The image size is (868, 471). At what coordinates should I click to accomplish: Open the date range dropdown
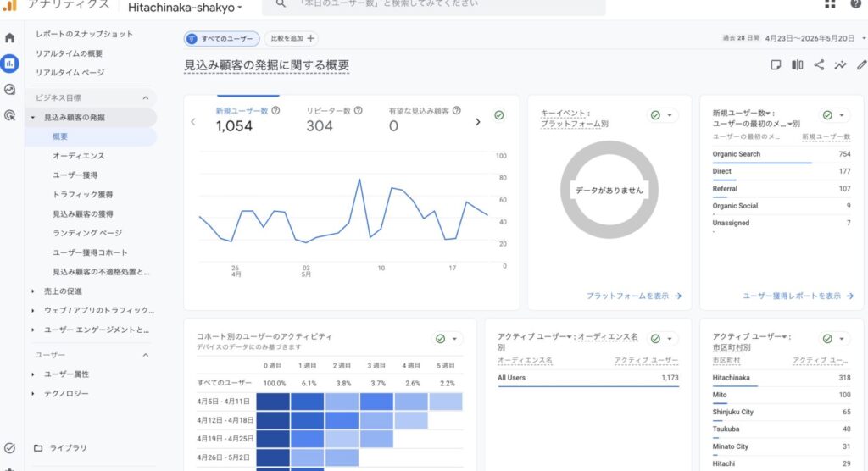coord(864,38)
